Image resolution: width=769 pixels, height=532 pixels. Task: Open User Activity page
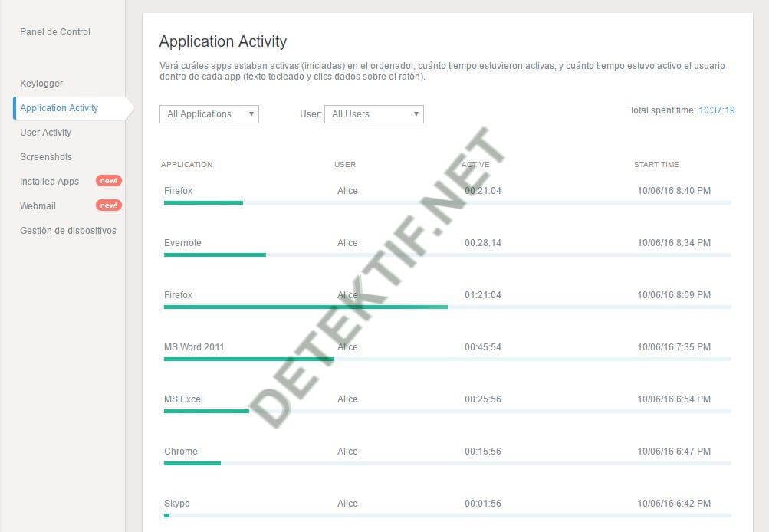pyautogui.click(x=45, y=133)
